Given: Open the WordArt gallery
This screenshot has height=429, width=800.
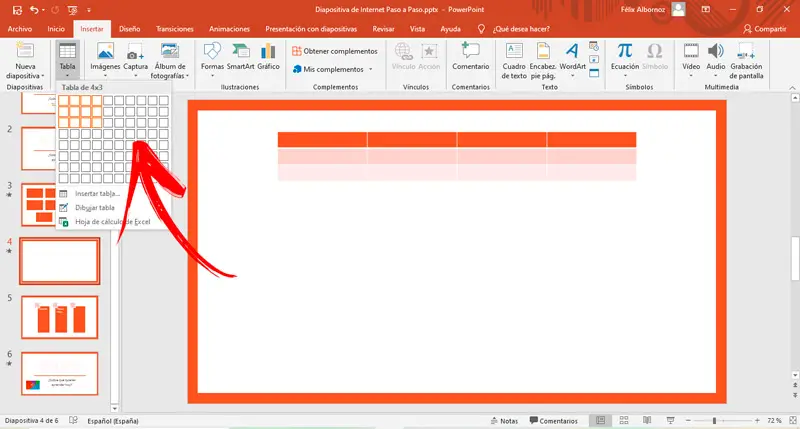Looking at the screenshot, I should [572, 60].
